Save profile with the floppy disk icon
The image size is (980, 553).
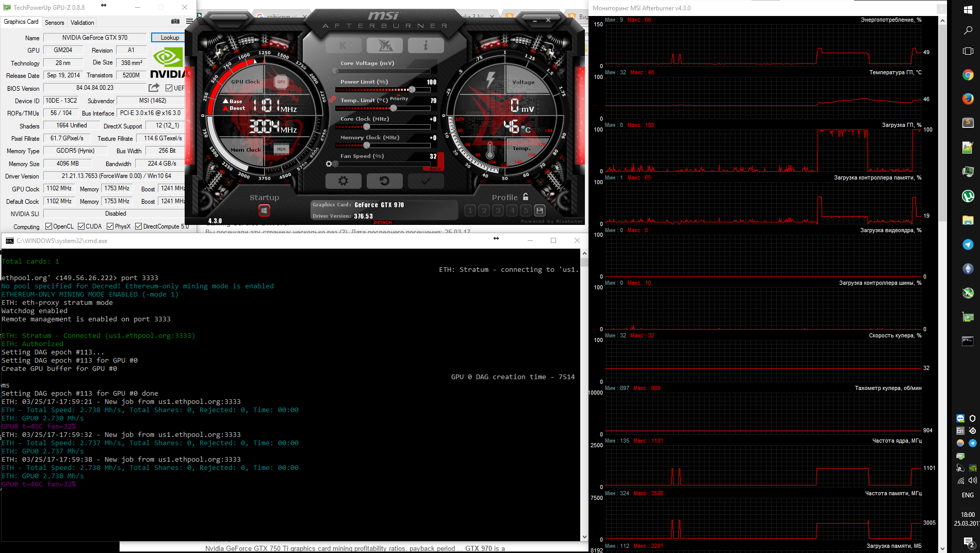tap(540, 210)
